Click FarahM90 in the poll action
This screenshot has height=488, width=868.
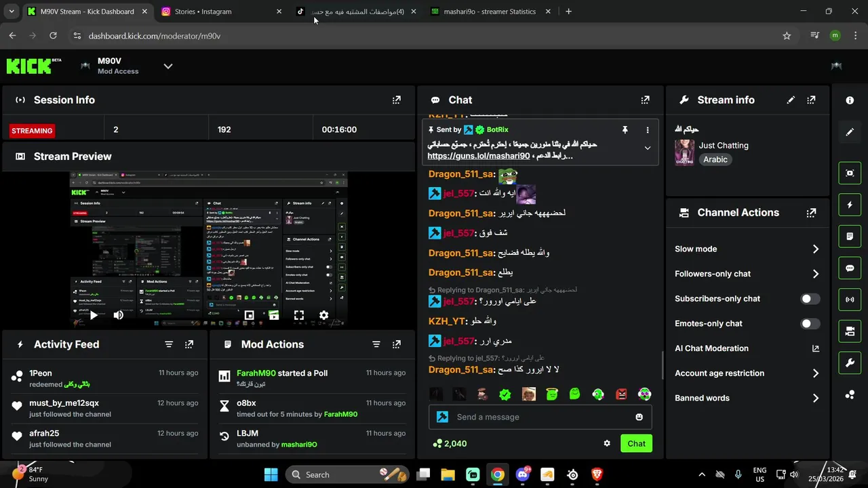pos(256,373)
